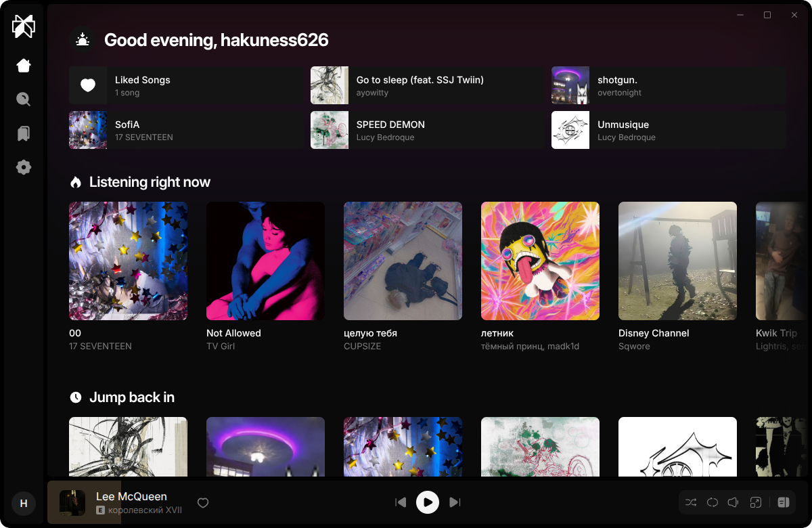Open тёмный принц, madk1d artist link
Viewport: 812px width, 528px height.
point(530,346)
